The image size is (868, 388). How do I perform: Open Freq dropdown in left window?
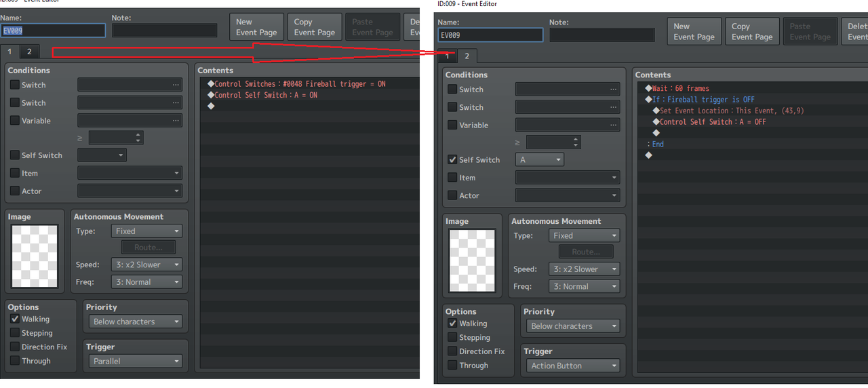tap(146, 282)
